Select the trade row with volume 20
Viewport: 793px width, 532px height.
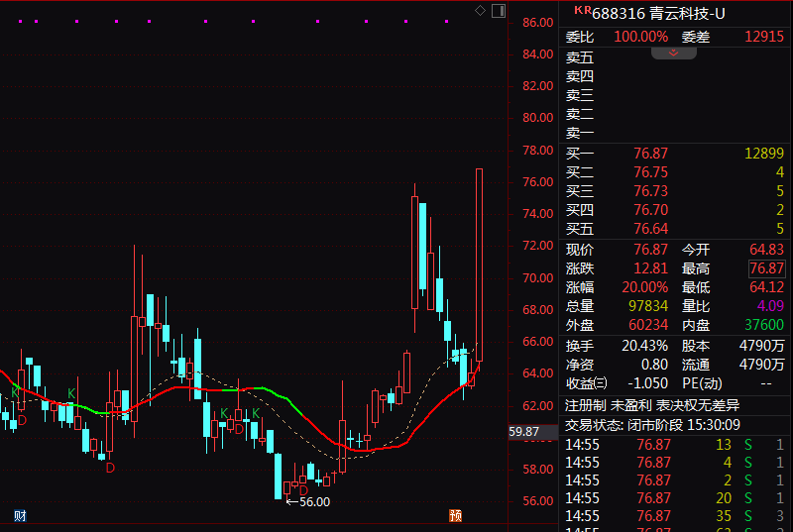click(676, 497)
